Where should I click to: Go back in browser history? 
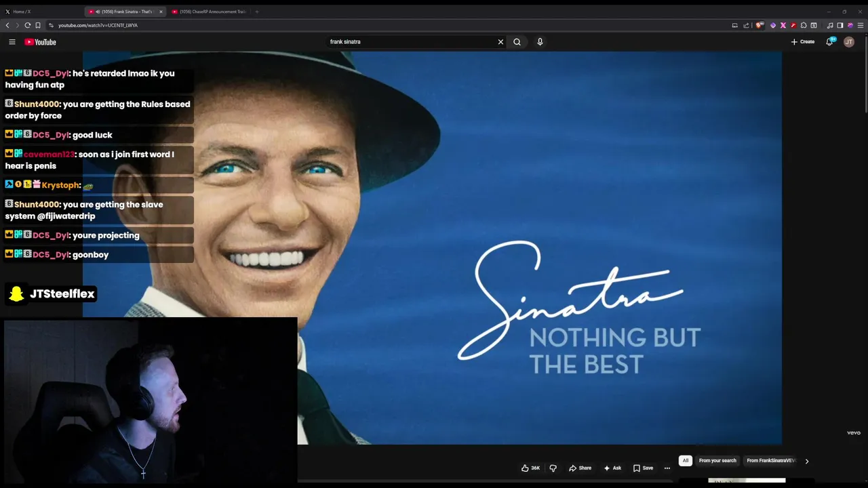point(7,25)
